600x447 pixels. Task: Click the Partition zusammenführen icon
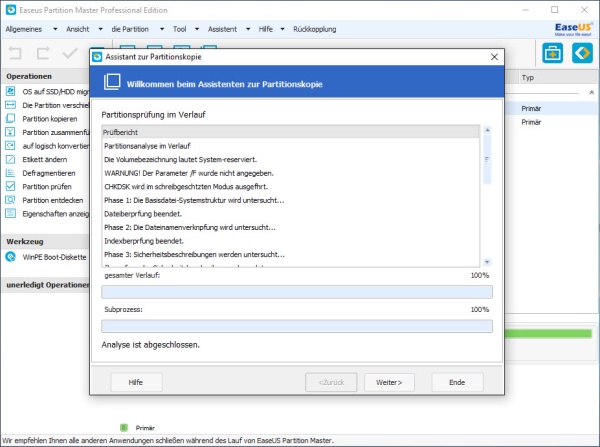[10, 132]
